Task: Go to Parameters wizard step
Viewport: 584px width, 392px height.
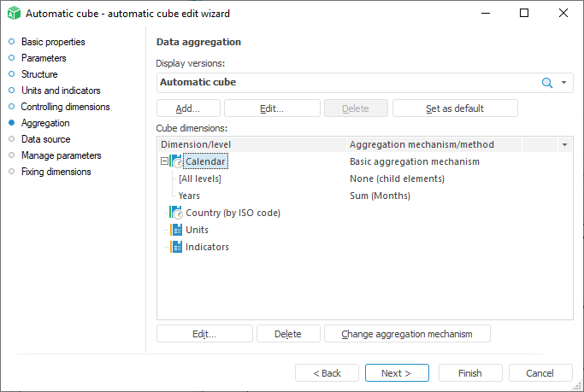Action: pos(44,58)
